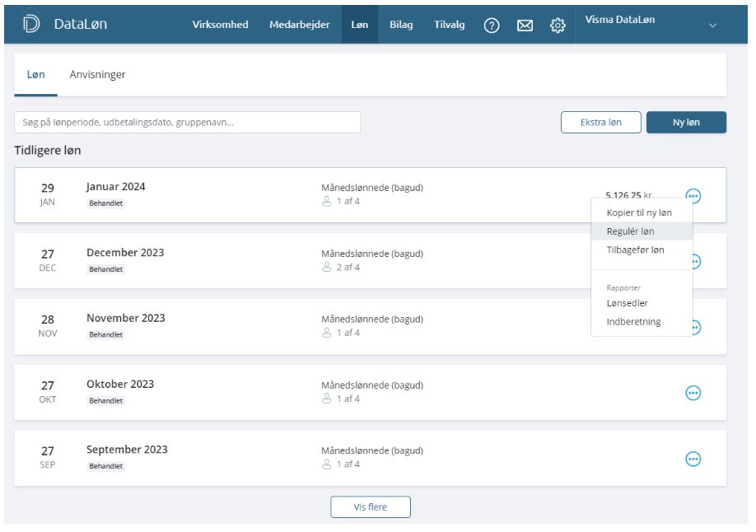Screen dimensions: 756x532
Task: Open the messages envelope icon
Action: tap(525, 26)
